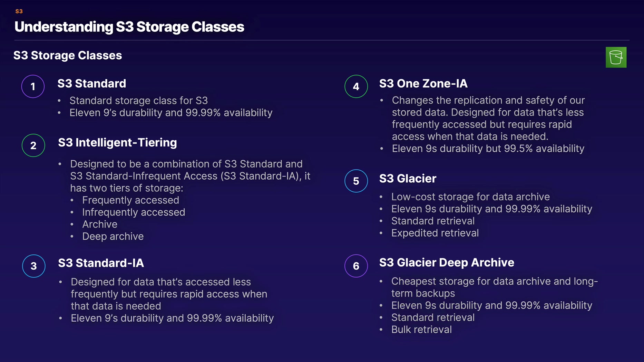This screenshot has height=362, width=644.
Task: Click the S3 Storage Classes subtitle
Action: (x=68, y=56)
